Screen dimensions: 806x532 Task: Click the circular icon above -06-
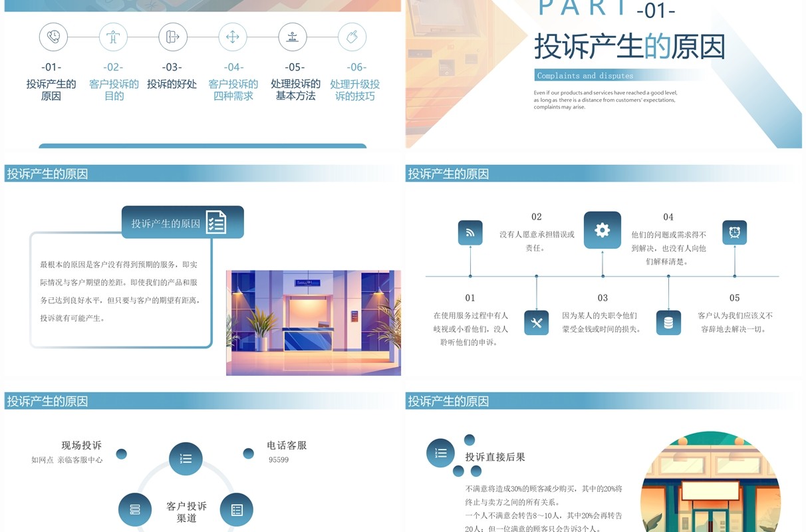pyautogui.click(x=352, y=37)
